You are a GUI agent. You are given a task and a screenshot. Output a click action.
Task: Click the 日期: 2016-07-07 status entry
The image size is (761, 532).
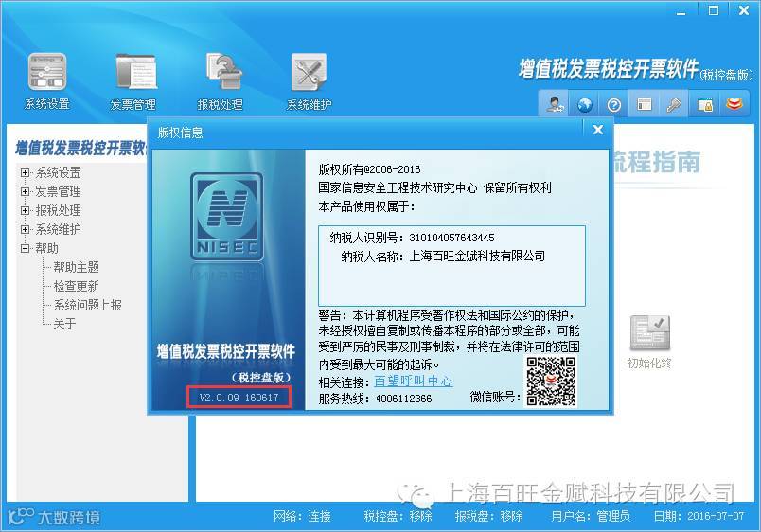(x=699, y=516)
